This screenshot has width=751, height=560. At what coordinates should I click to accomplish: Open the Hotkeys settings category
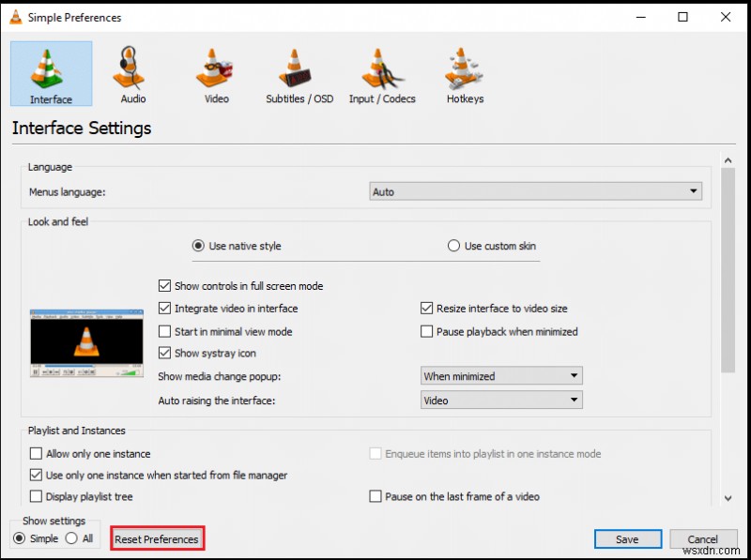pyautogui.click(x=464, y=73)
